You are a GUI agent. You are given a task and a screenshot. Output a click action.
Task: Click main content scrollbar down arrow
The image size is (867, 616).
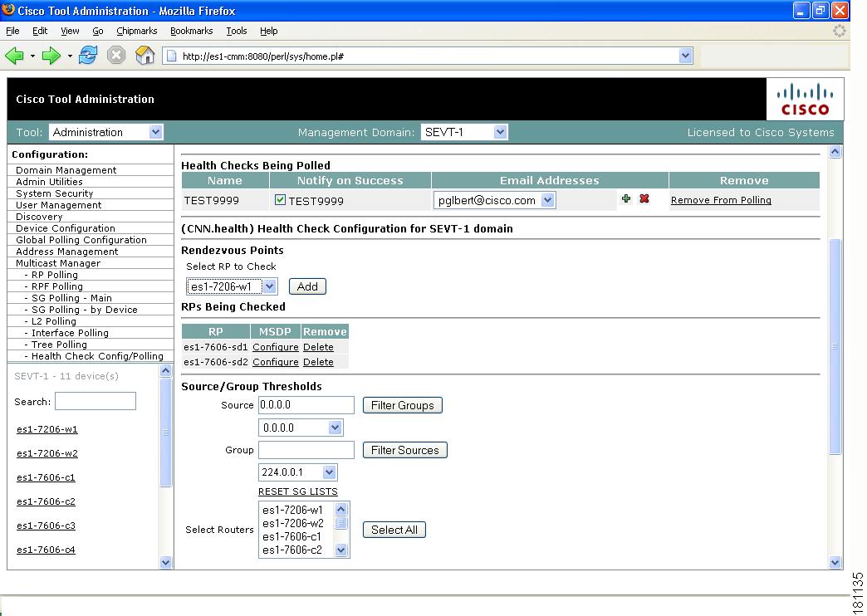tap(835, 562)
